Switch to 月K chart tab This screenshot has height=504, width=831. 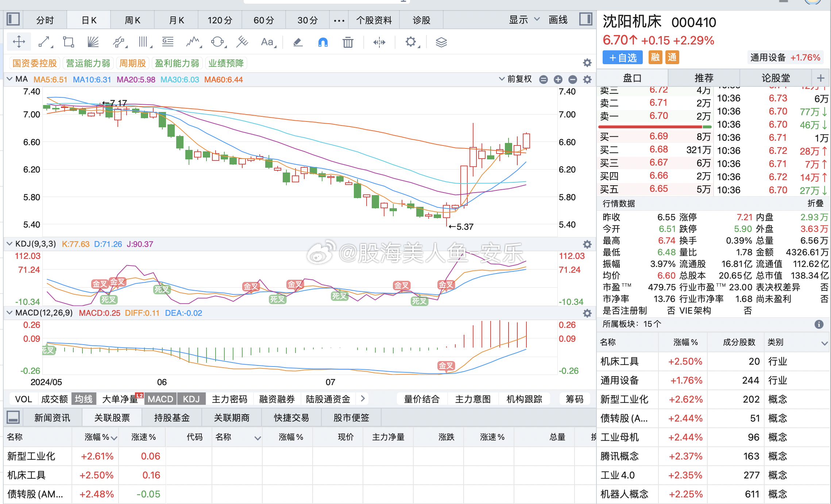(177, 20)
